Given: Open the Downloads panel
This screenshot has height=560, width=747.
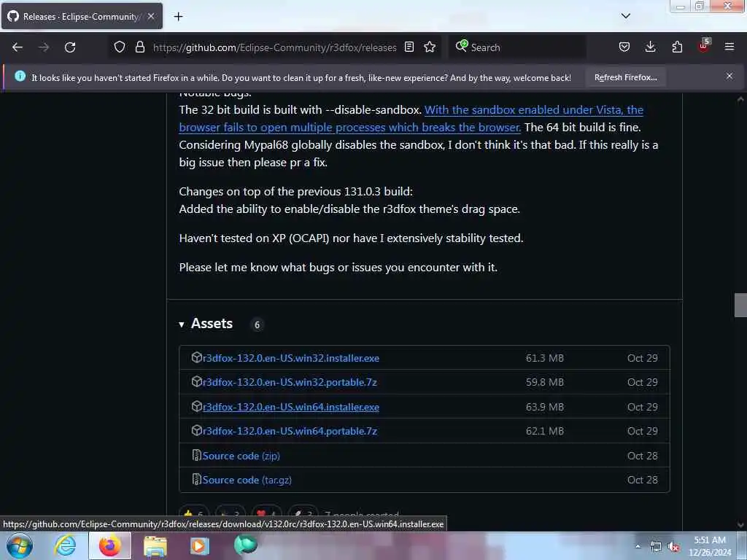Looking at the screenshot, I should point(650,47).
